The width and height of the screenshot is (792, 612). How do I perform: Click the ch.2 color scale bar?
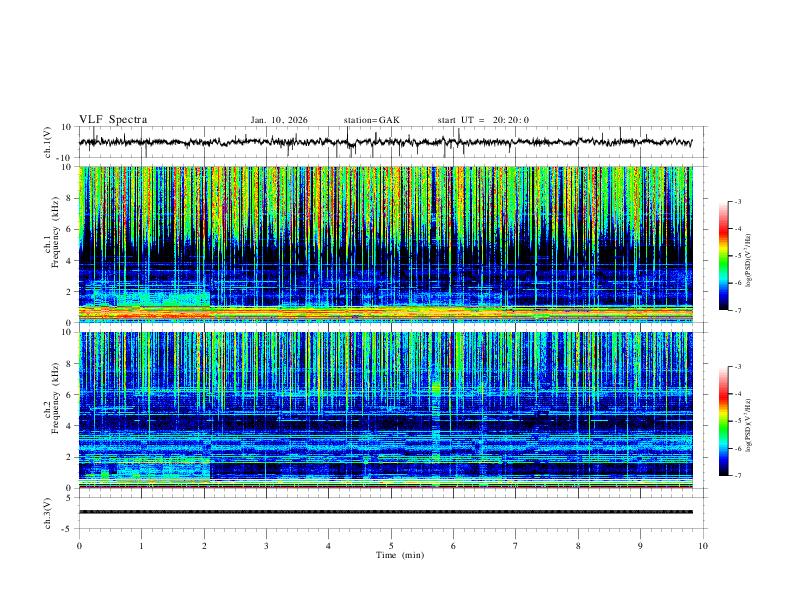(x=723, y=421)
